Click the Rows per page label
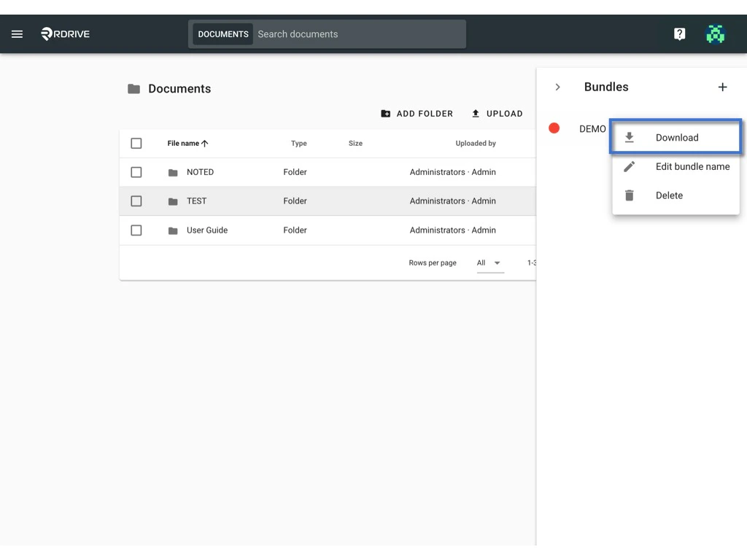 click(x=432, y=262)
